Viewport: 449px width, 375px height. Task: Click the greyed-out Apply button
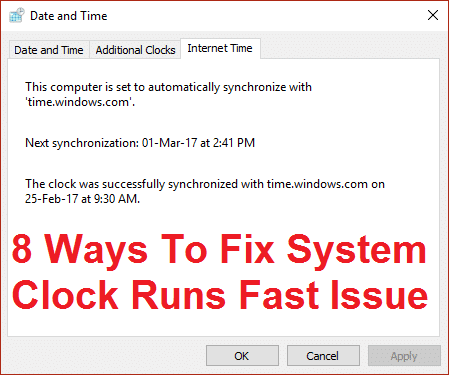pyautogui.click(x=404, y=356)
